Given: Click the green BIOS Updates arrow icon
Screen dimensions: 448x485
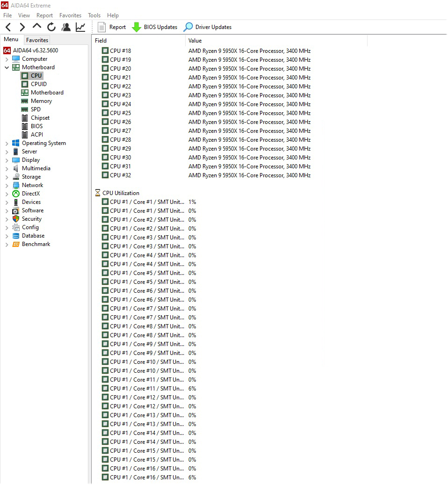Looking at the screenshot, I should coord(137,27).
